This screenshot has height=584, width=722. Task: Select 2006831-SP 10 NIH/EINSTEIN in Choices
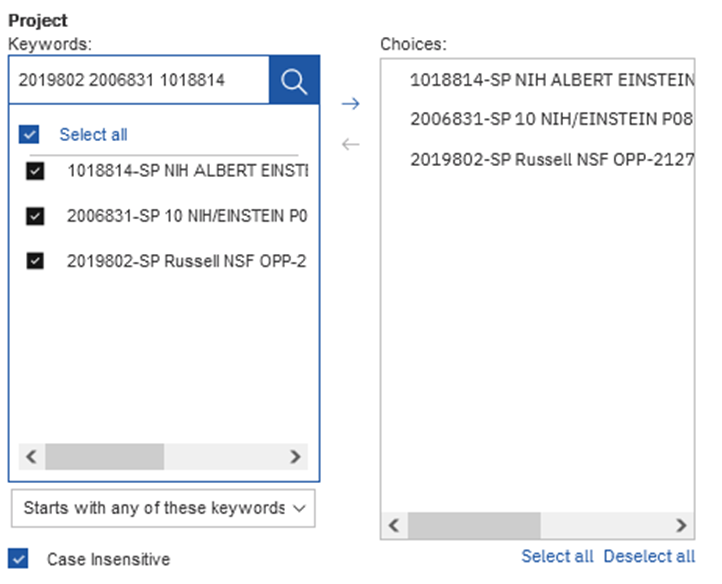(551, 119)
